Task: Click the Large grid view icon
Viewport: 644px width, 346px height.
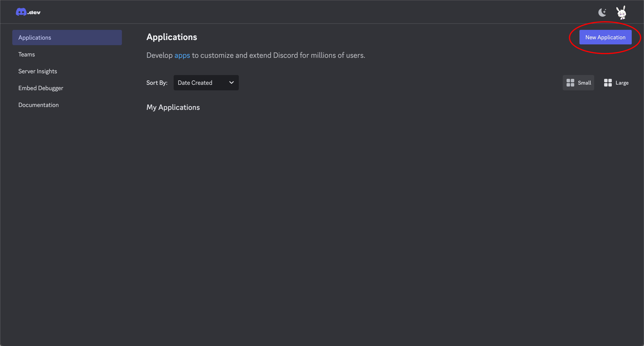Action: tap(608, 83)
